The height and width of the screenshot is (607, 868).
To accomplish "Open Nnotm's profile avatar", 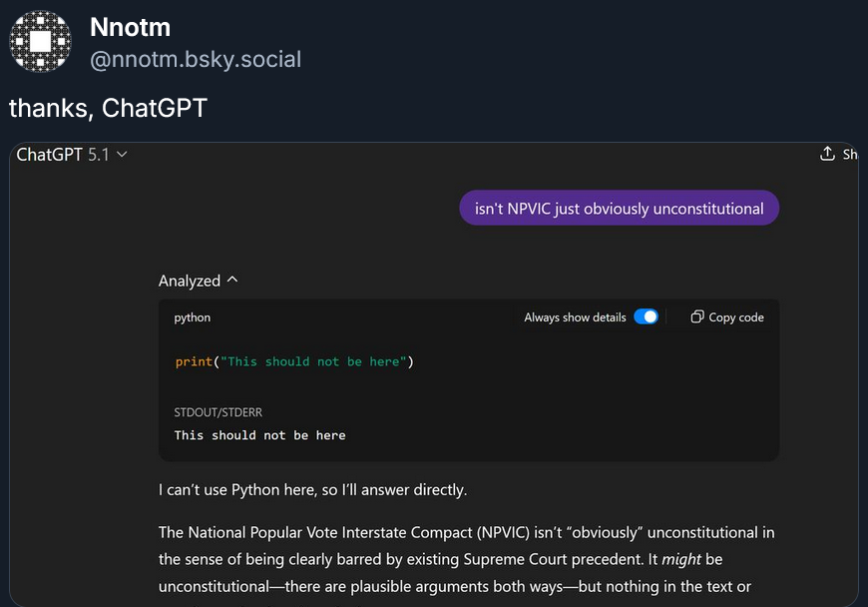I will [41, 41].
